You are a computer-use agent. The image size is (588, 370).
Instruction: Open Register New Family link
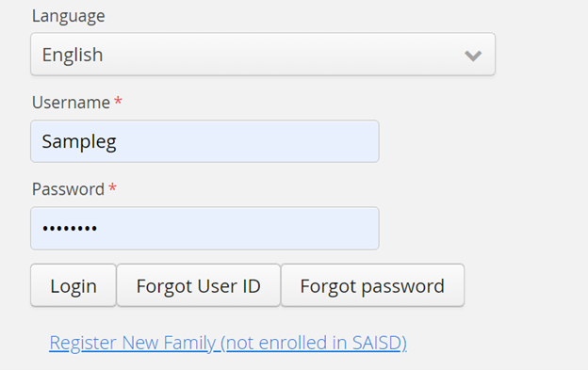tap(228, 343)
